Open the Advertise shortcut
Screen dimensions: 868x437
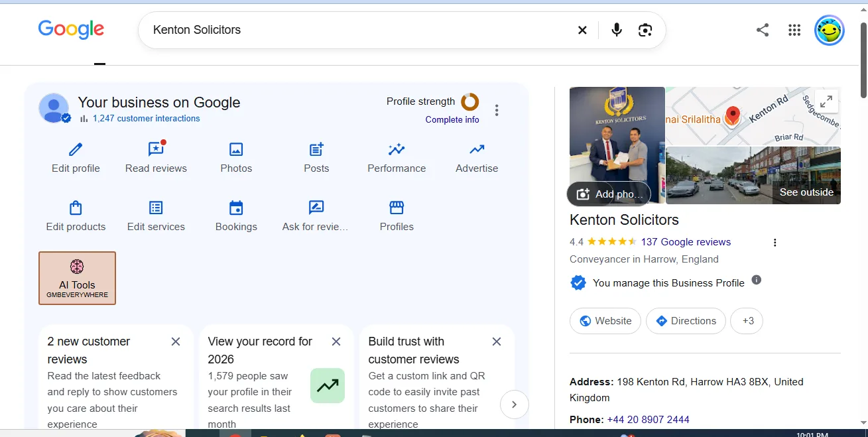pos(477,158)
